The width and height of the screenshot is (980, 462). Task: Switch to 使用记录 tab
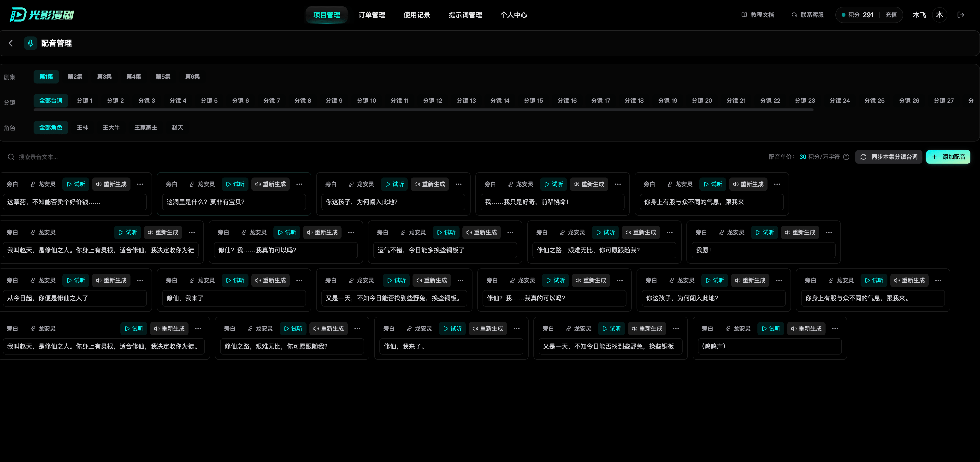[417, 15]
